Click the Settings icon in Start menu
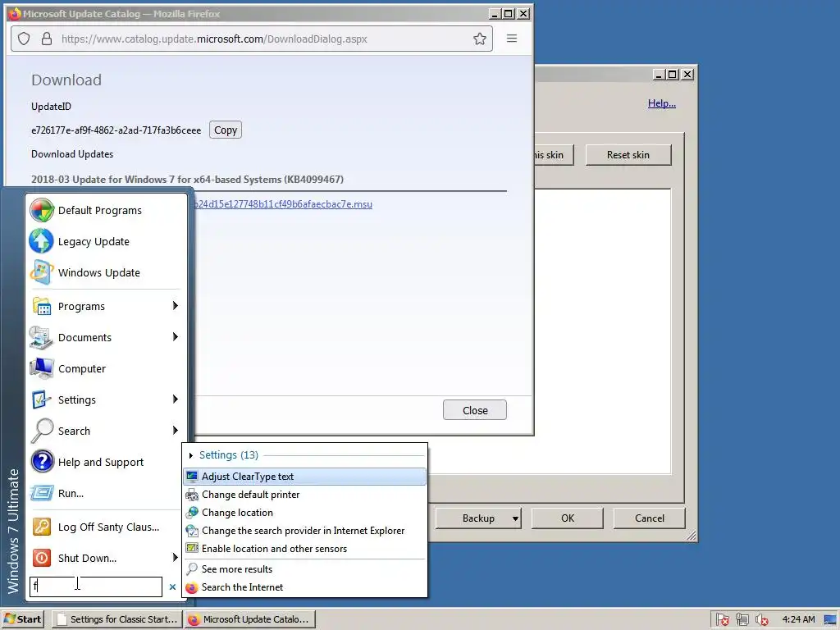This screenshot has width=840, height=630. pos(41,399)
